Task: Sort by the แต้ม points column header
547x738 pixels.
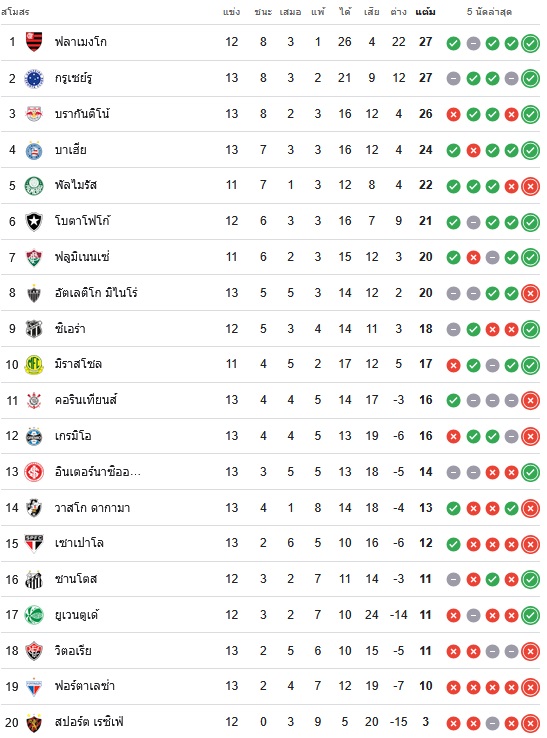Action: 426,12
